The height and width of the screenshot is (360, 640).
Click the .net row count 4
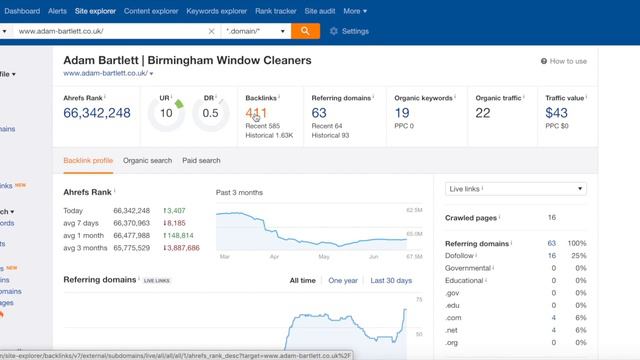pos(553,330)
